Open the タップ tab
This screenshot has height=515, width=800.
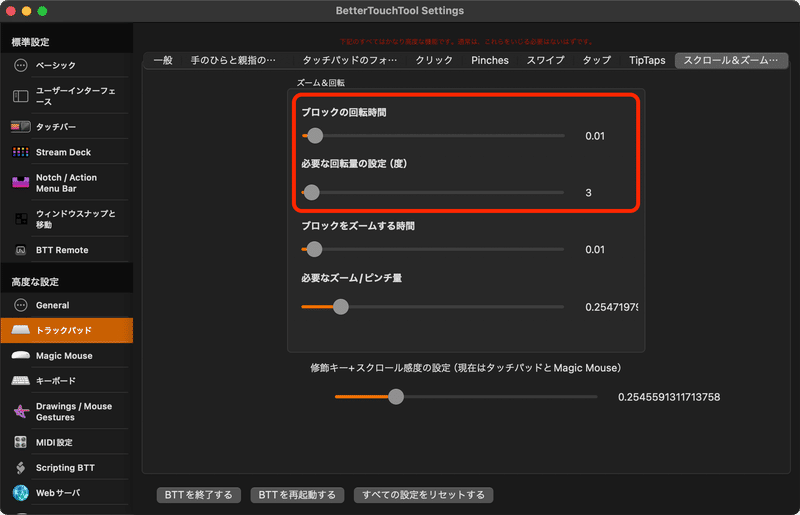click(596, 60)
